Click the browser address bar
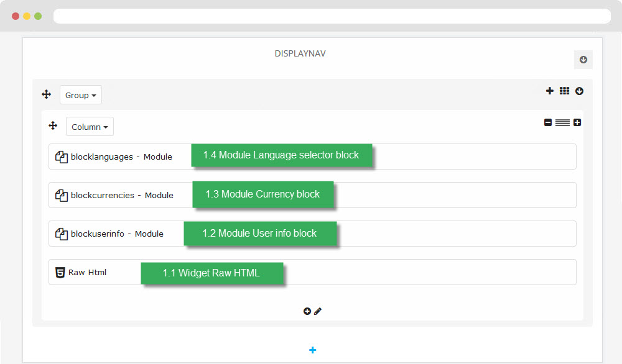Viewport: 622px width, 364px height. (x=332, y=16)
